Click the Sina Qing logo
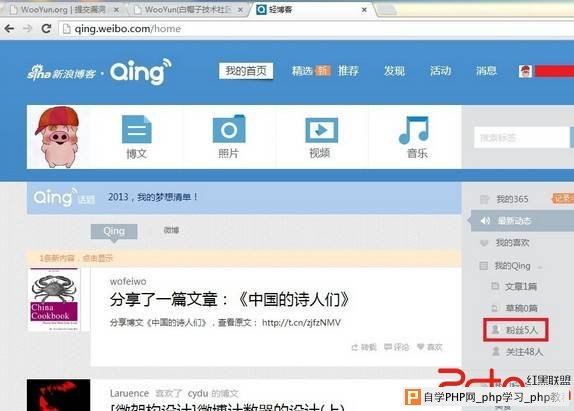Viewport: 574px width, 411px height. 99,72
